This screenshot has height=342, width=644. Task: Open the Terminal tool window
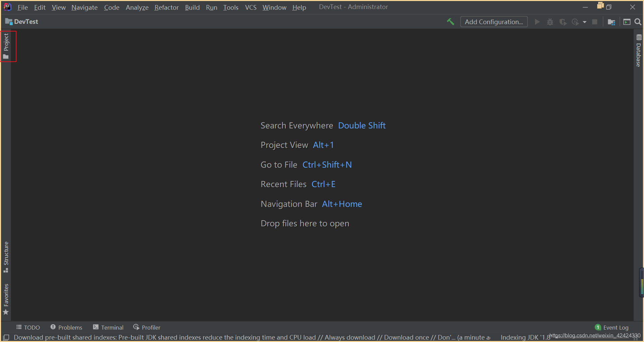click(x=108, y=327)
